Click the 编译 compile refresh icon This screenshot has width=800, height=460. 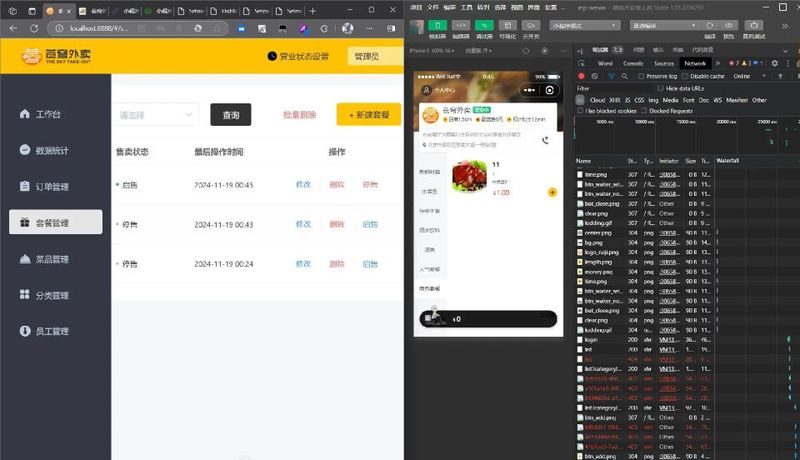click(710, 25)
